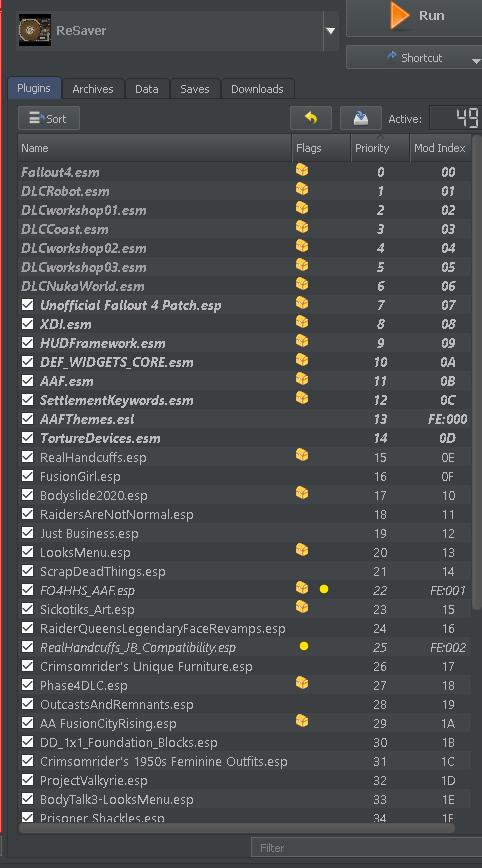
Task: Open the Saves tab
Action: (x=195, y=89)
